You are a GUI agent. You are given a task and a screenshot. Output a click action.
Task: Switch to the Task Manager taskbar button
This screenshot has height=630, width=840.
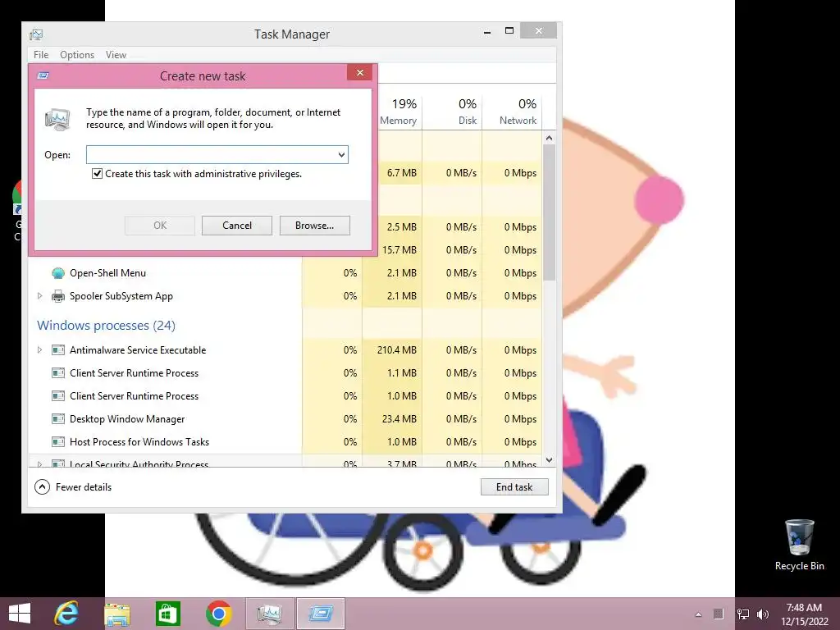pyautogui.click(x=269, y=614)
